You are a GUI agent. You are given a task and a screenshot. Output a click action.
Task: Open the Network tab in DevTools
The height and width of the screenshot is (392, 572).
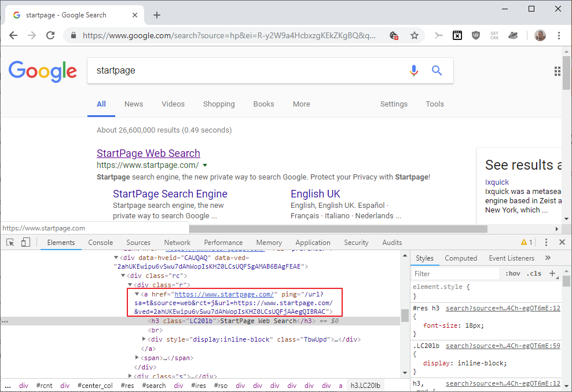coord(177,243)
